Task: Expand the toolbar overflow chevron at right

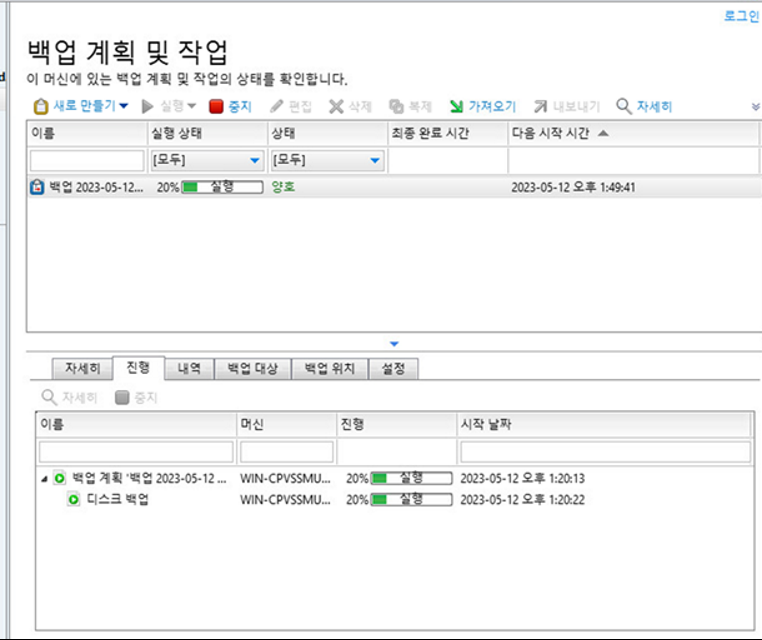Action: pyautogui.click(x=756, y=106)
